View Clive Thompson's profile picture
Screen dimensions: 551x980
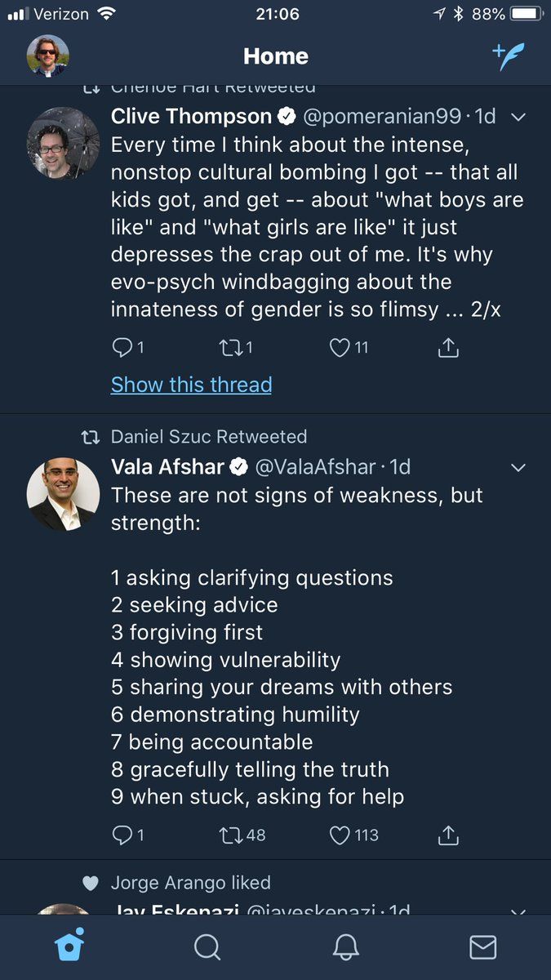click(63, 143)
